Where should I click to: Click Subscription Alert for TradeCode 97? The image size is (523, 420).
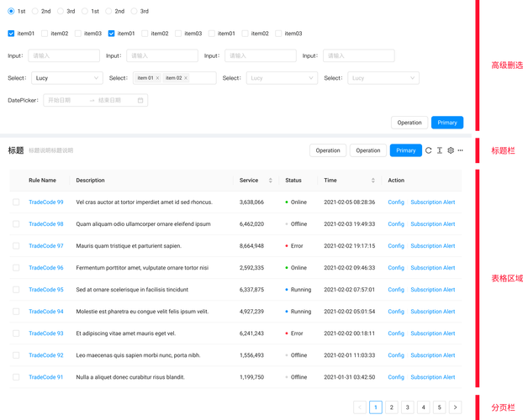point(432,246)
